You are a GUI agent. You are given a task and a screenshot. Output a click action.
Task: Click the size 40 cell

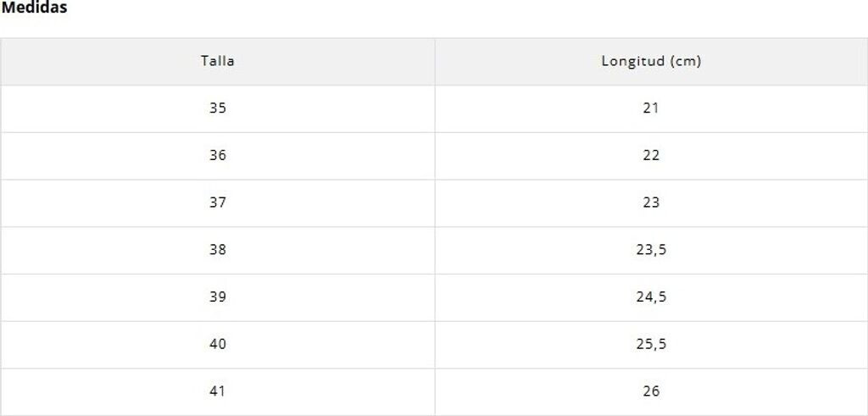(218, 345)
